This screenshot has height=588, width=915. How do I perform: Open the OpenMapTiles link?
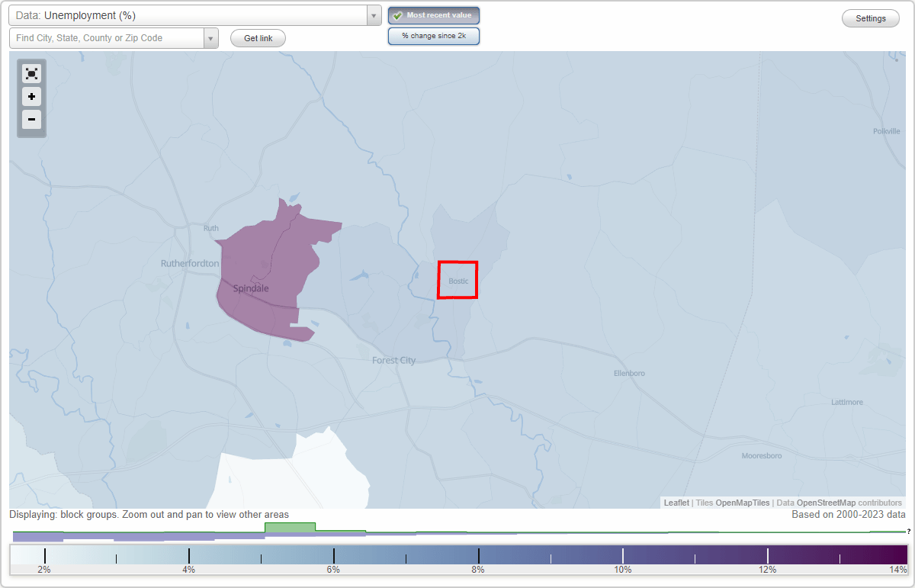tap(742, 503)
